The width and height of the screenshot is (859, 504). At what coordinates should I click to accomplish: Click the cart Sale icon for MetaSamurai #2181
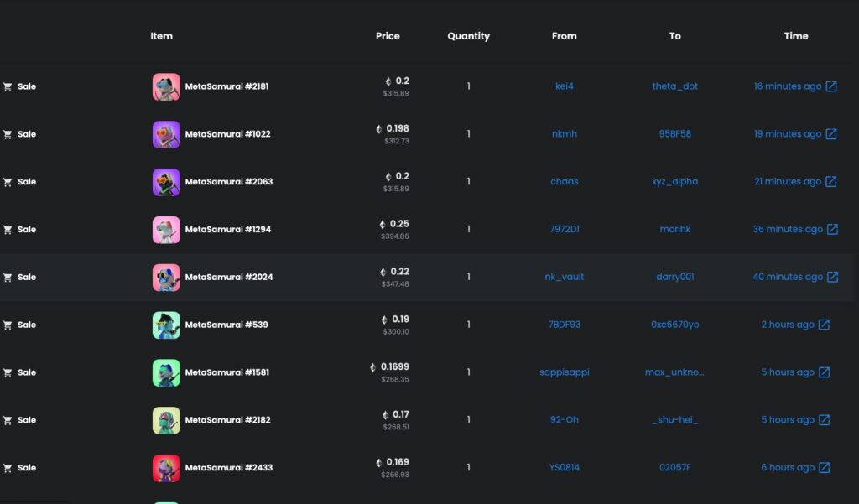[8, 86]
